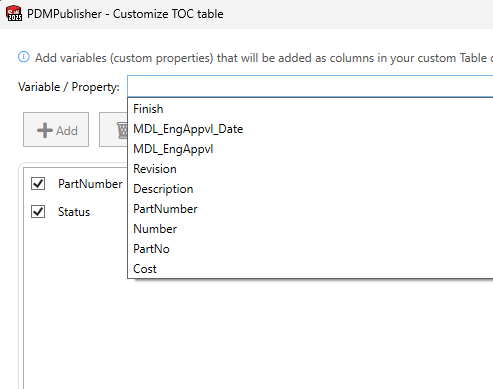This screenshot has width=493, height=389.
Task: Uncheck the Status checkbox
Action: coord(38,211)
